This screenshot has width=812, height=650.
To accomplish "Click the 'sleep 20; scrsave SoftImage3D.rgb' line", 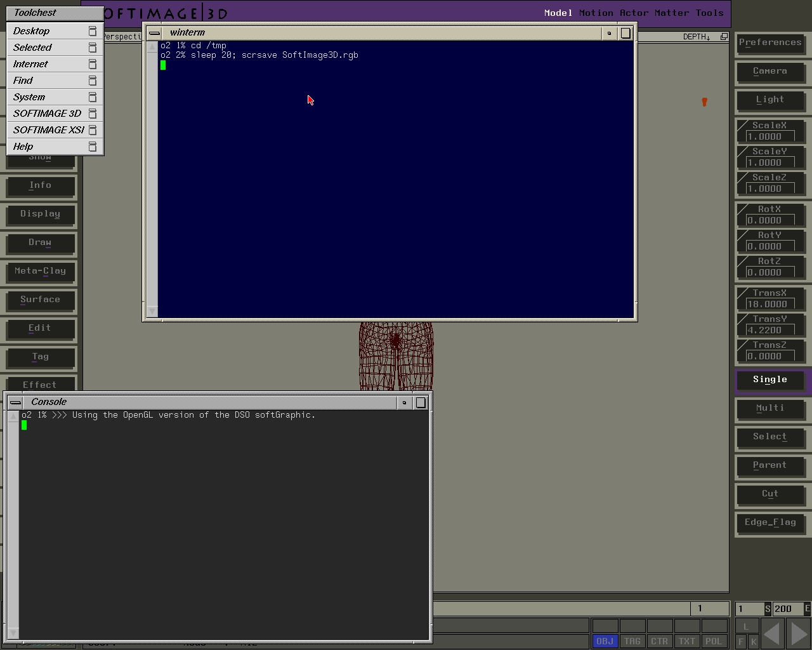I will click(x=274, y=55).
